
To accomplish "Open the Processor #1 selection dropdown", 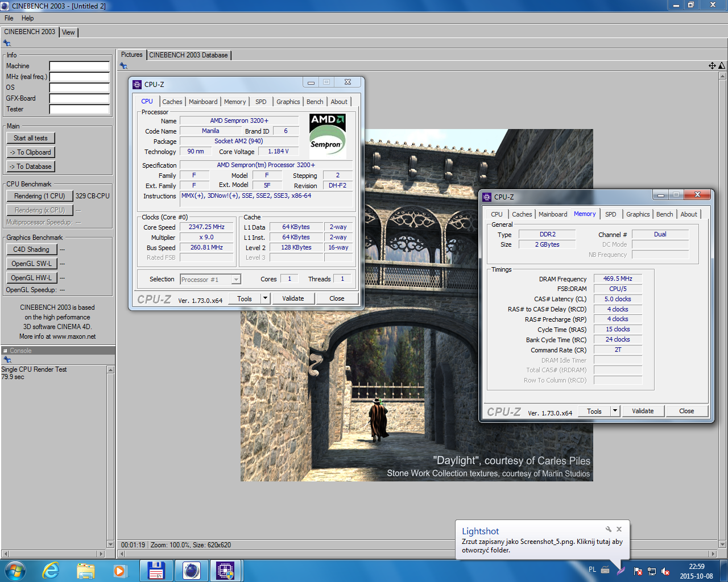I will tap(210, 280).
